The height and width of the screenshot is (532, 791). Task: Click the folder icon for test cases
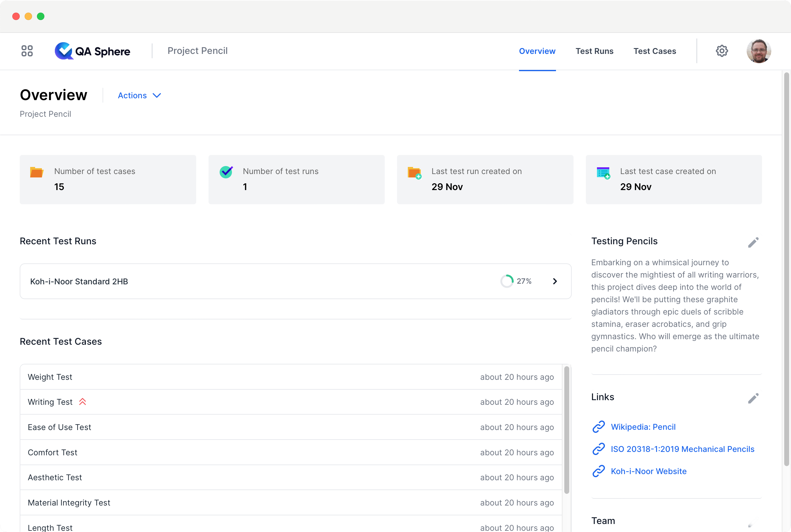tap(37, 173)
